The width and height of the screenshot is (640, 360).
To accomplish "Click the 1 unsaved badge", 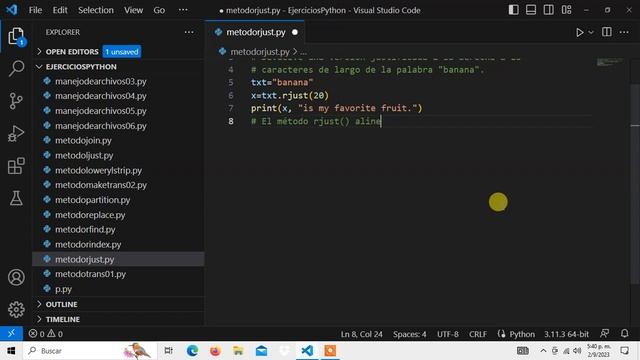I will click(x=122, y=52).
